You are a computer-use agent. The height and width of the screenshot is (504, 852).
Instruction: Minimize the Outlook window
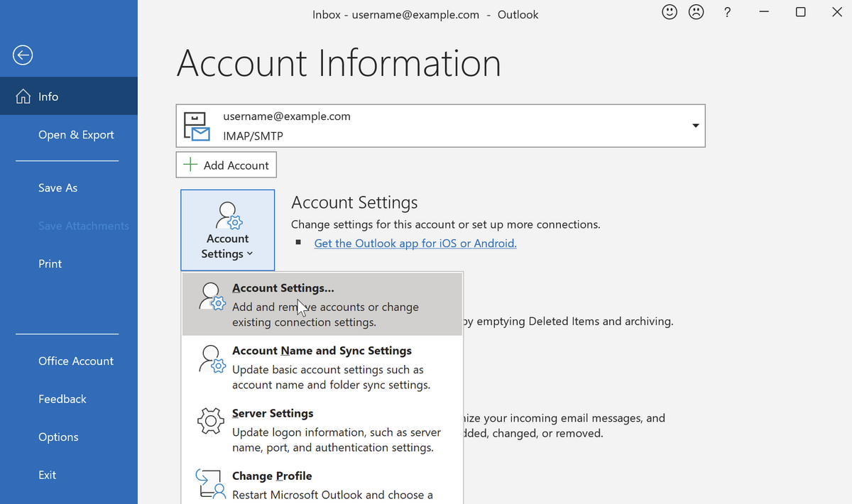(x=764, y=12)
